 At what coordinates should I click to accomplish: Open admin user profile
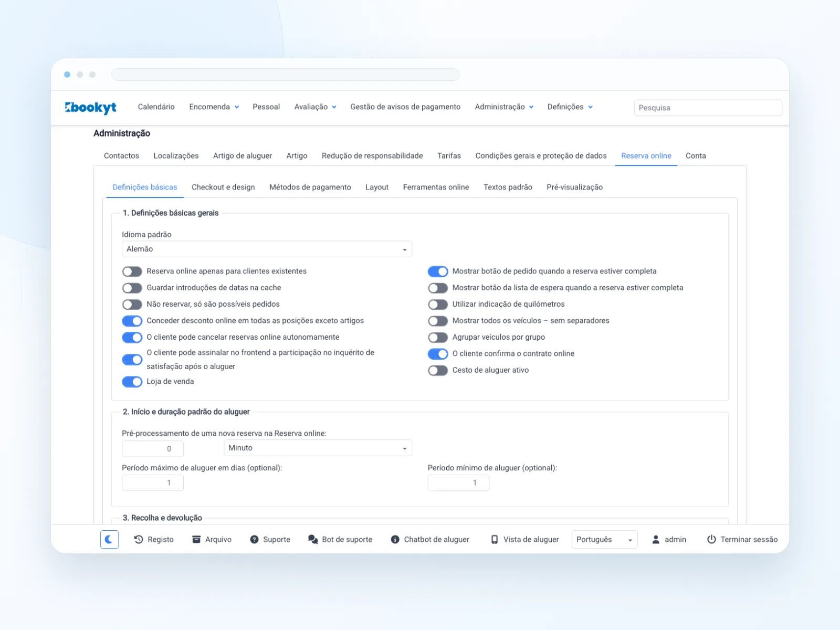(669, 539)
